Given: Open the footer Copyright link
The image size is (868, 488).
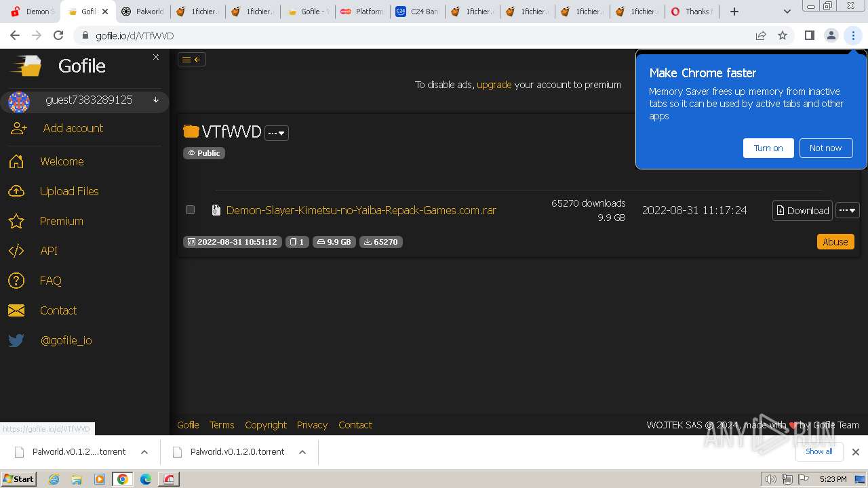Looking at the screenshot, I should [266, 425].
